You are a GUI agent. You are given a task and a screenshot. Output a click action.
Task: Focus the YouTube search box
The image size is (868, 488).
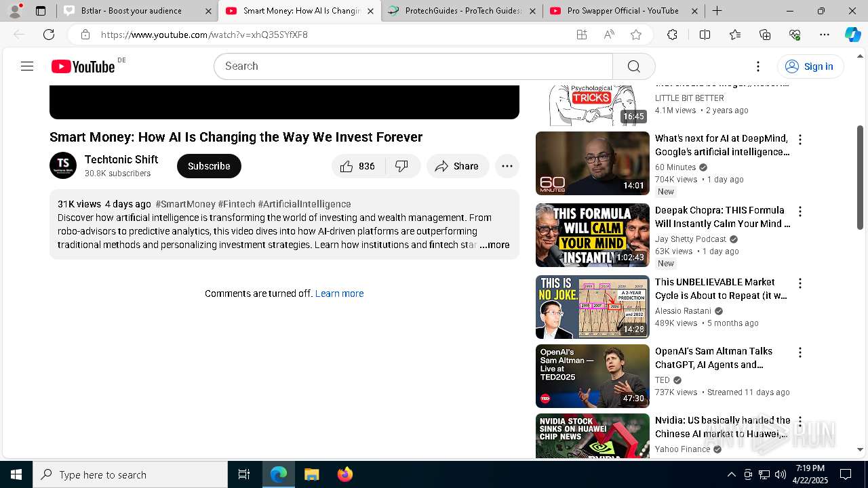pyautogui.click(x=414, y=66)
